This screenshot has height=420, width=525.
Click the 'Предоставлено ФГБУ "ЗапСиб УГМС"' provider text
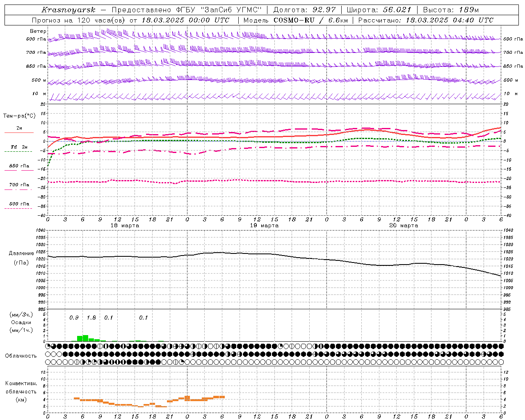187,10
